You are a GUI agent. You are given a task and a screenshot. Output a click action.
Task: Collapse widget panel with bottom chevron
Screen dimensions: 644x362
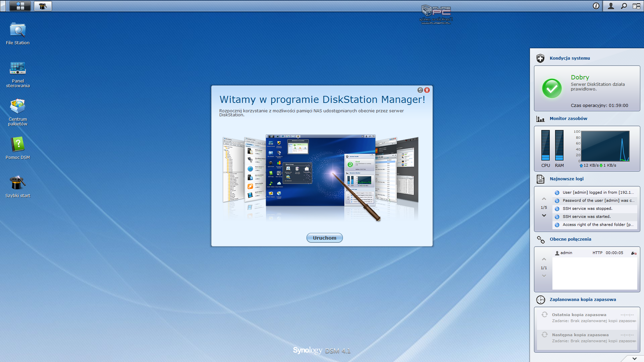[634, 358]
